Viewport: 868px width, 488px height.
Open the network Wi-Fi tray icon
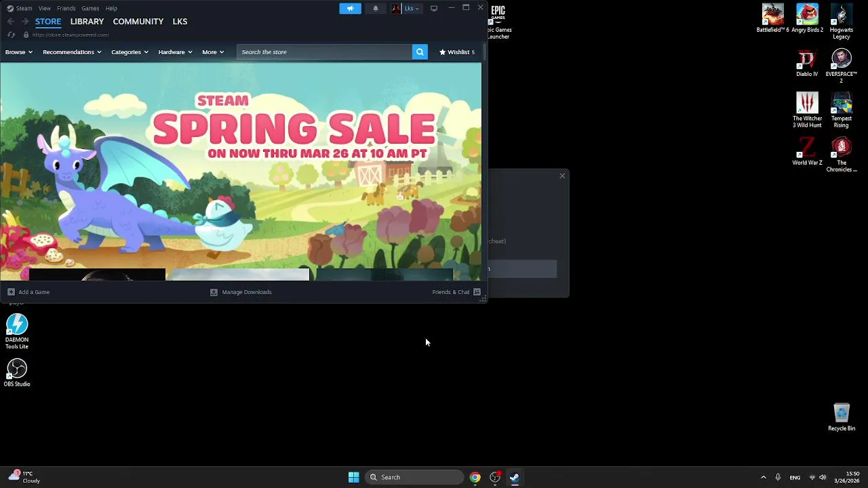(812, 477)
